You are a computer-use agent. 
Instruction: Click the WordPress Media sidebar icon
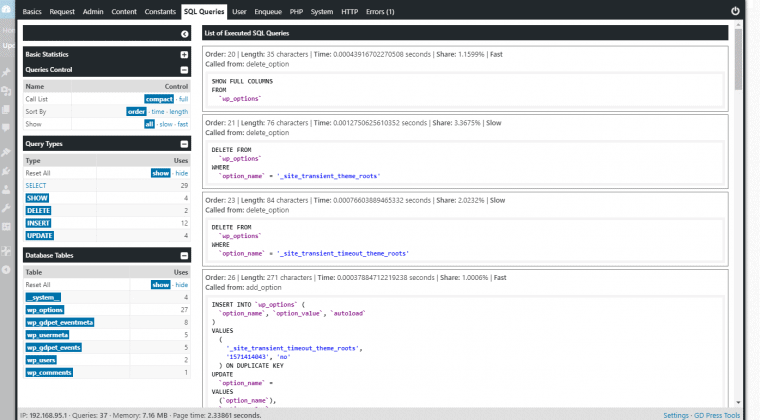(6, 91)
